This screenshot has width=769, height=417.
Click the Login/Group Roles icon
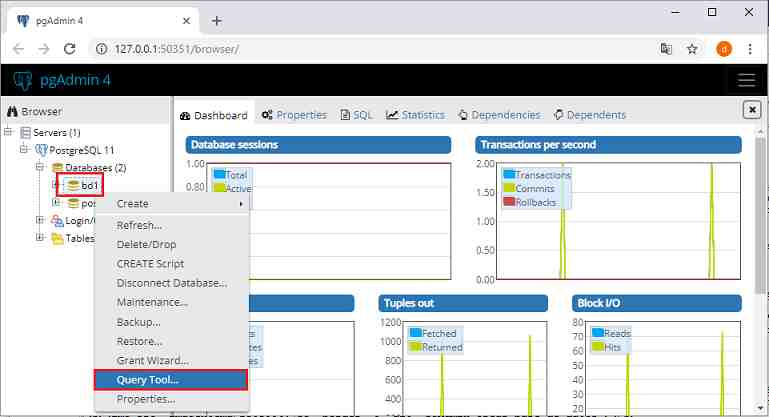57,221
